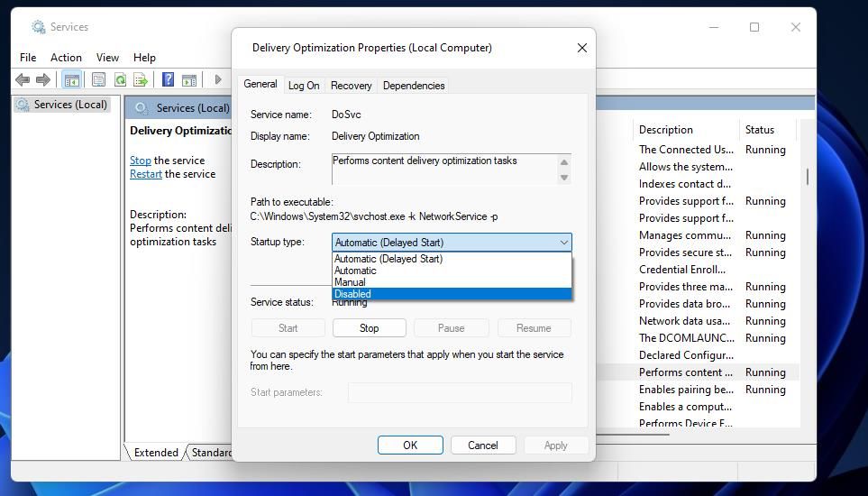Screen dimensions: 868x496
Task: Click the Start Service play icon
Action: [218, 79]
